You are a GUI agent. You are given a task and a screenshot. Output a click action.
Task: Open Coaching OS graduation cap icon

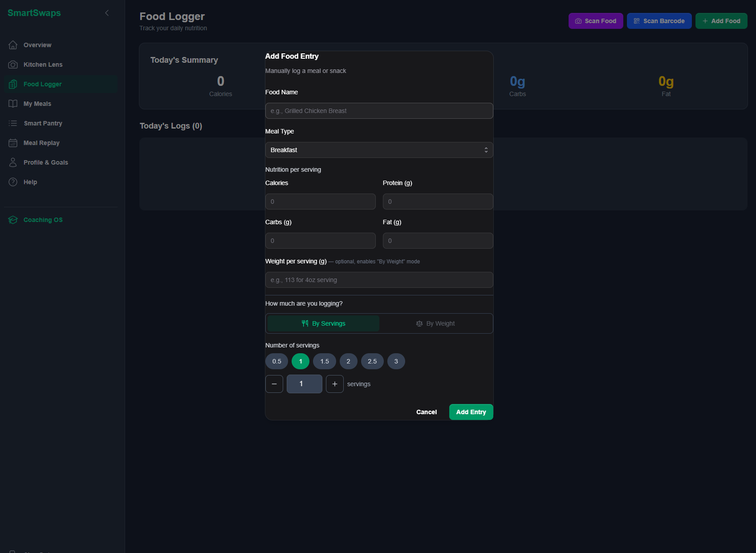pos(13,219)
